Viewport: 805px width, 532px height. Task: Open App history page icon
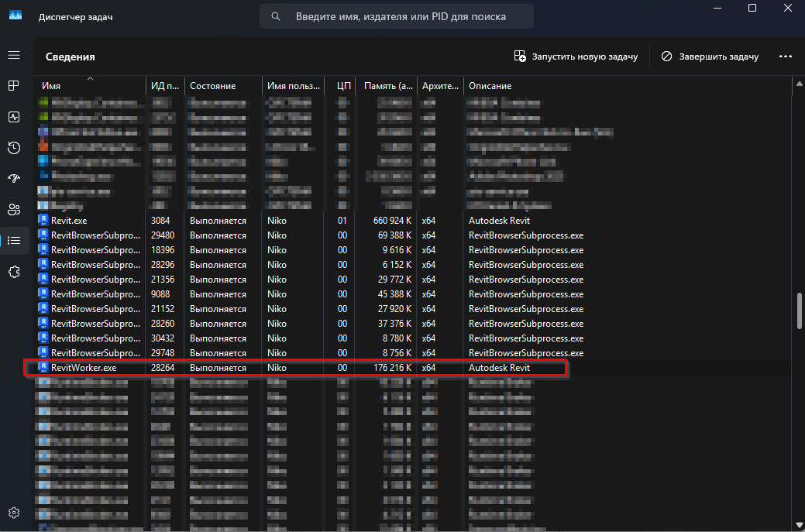[14, 148]
